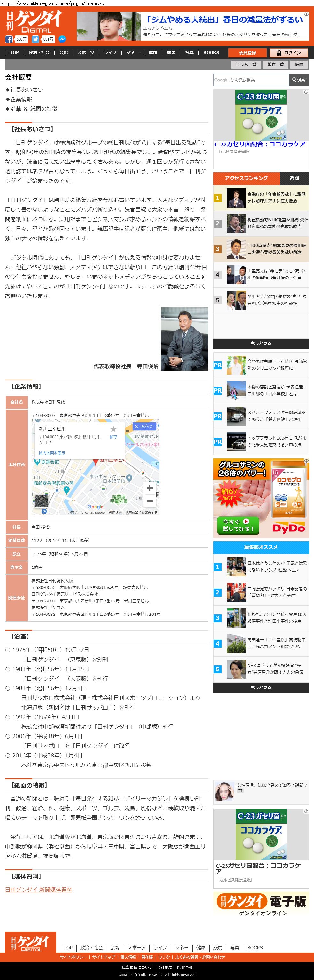Open サイトマップ footer link

[103, 957]
